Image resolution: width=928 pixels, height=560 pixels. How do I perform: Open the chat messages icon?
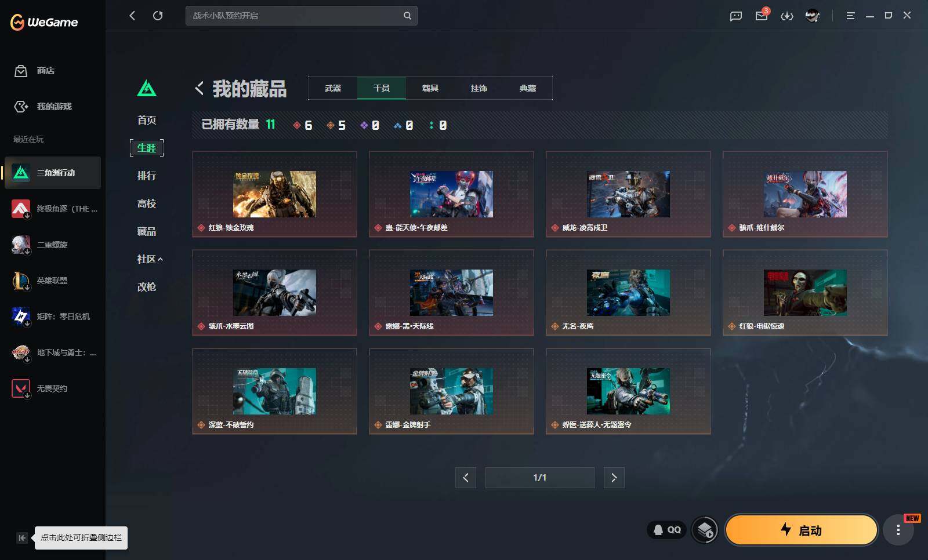tap(736, 16)
